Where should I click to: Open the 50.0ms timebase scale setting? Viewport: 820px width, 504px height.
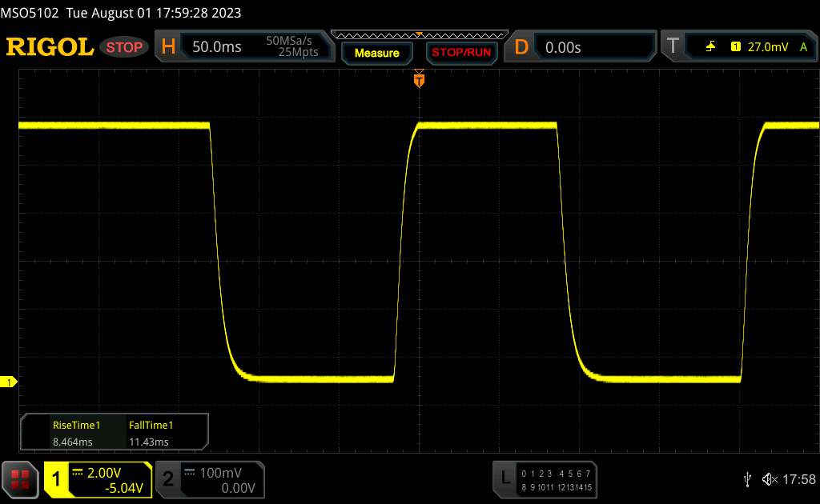217,47
